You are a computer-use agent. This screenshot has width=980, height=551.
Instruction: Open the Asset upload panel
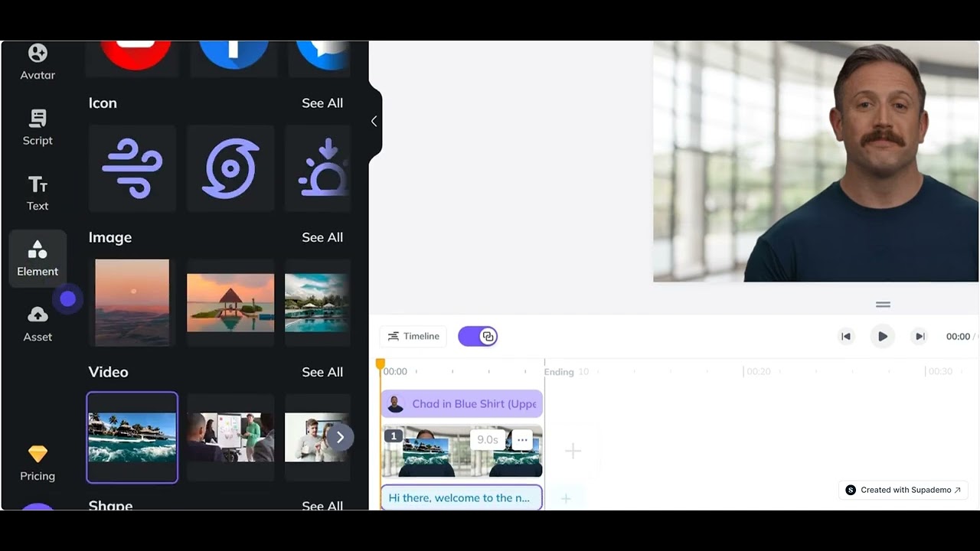point(38,324)
